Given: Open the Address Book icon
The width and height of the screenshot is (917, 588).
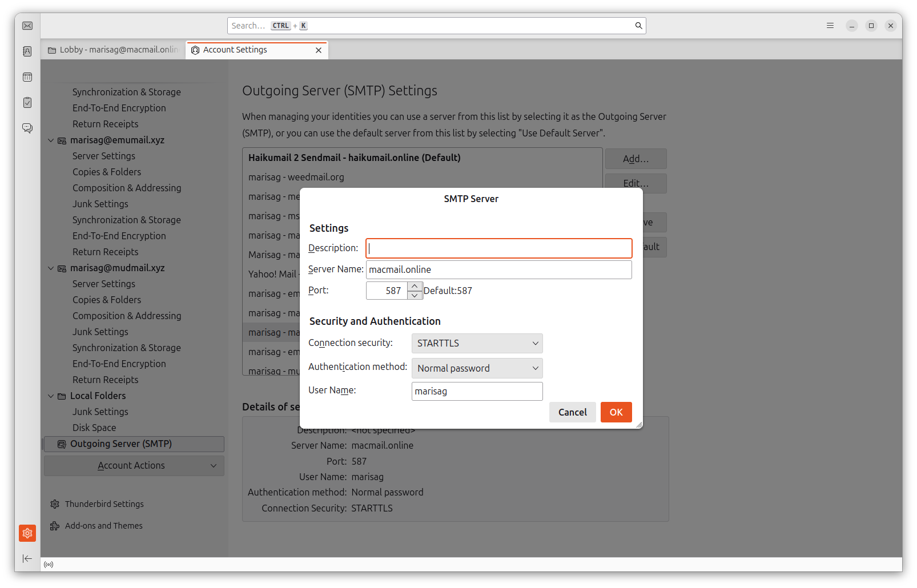Looking at the screenshot, I should pos(27,51).
